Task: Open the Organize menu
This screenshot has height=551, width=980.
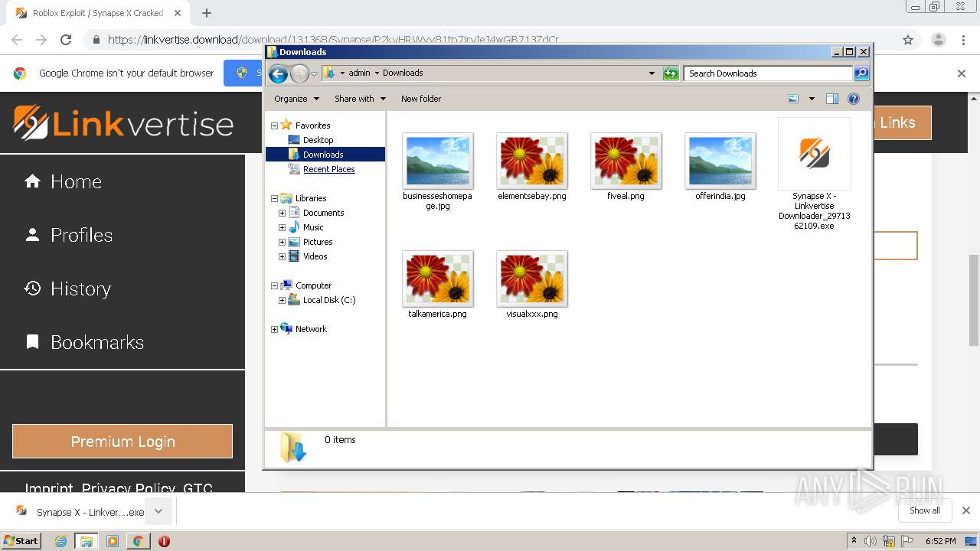Action: (296, 99)
